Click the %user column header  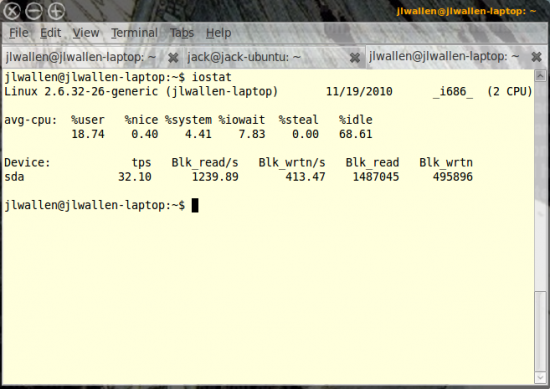point(88,120)
